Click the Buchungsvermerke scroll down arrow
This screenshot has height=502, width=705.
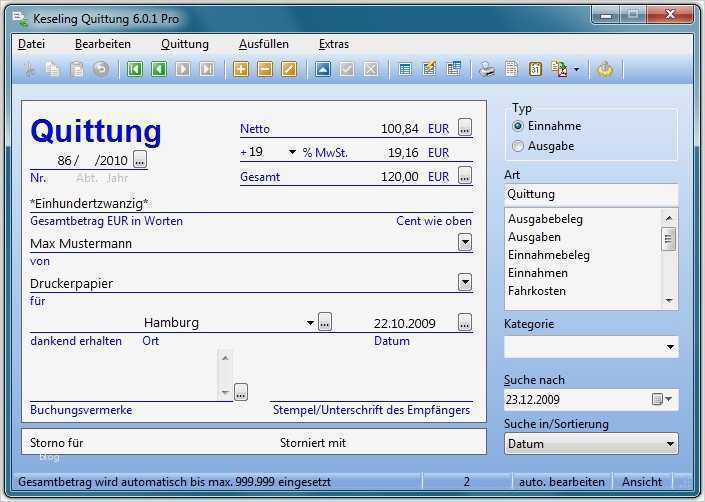pos(225,392)
